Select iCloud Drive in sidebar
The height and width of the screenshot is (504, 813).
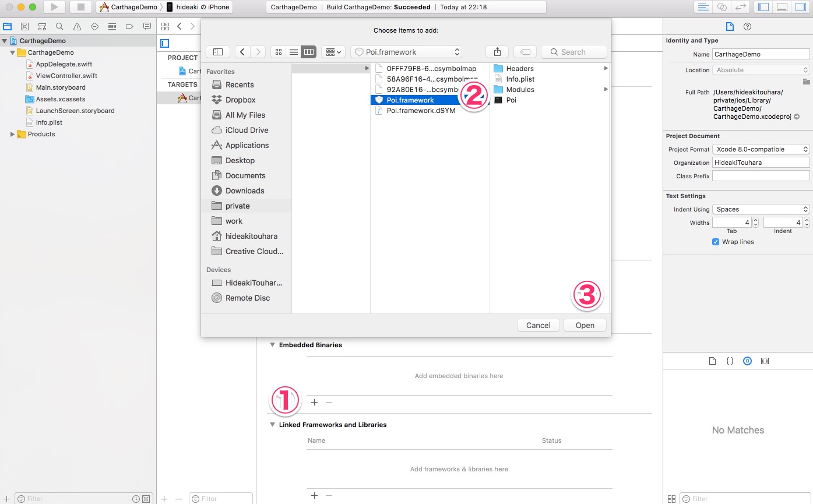pos(246,130)
